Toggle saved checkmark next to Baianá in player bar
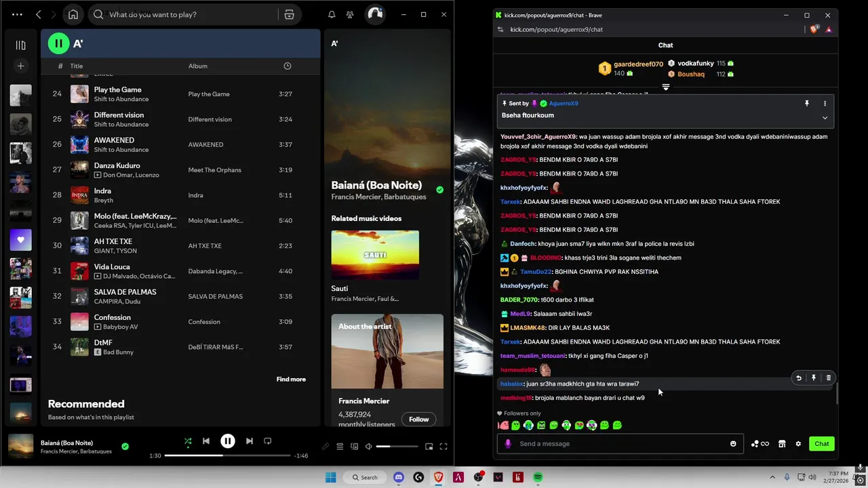The width and height of the screenshot is (868, 488). (125, 446)
